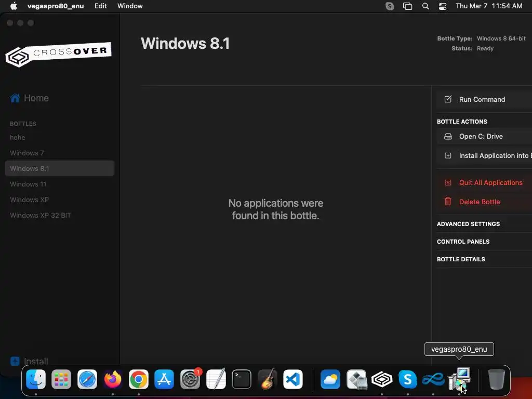Click the CrossOver Dock icon
The height and width of the screenshot is (399, 532).
382,379
